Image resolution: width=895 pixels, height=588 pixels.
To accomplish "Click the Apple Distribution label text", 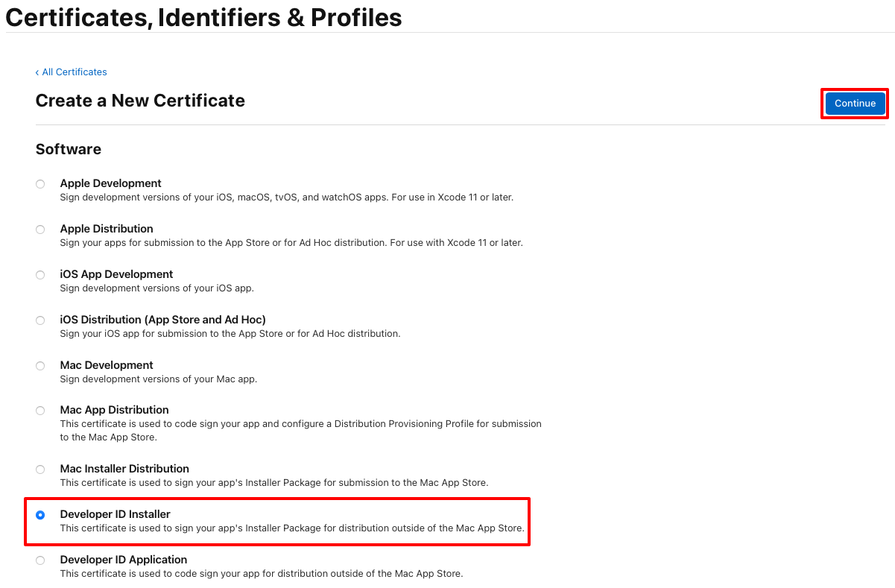I will point(107,229).
